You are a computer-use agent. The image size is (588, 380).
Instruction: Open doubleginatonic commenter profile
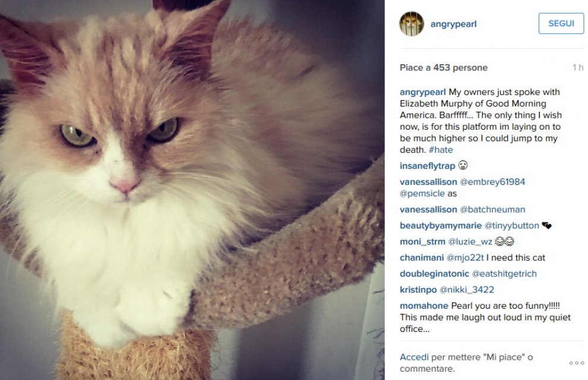pyautogui.click(x=434, y=274)
